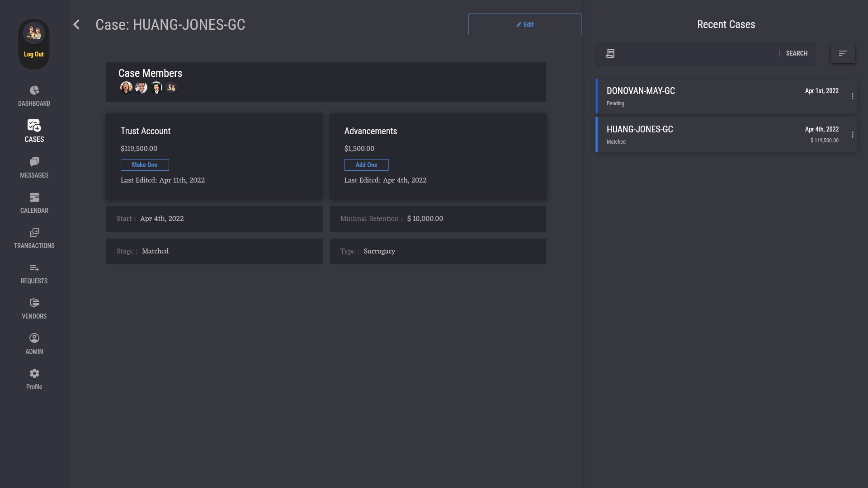Open the sort filter menu in Recent Cases
The height and width of the screenshot is (488, 868).
(843, 53)
